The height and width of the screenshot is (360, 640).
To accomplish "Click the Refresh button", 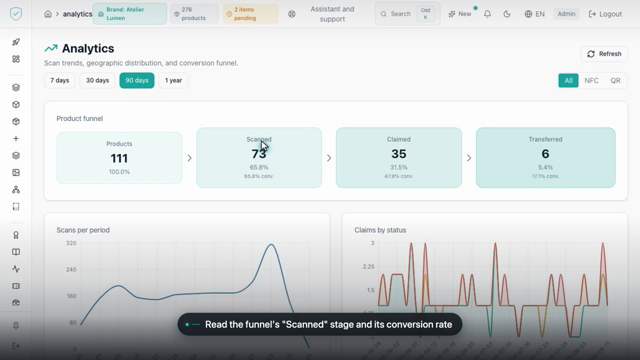I will pyautogui.click(x=604, y=54).
